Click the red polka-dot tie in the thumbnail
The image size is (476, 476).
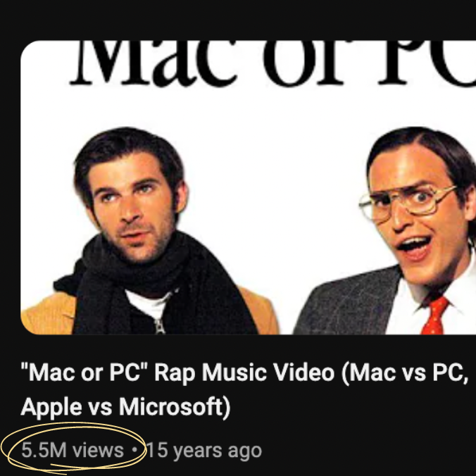(434, 315)
